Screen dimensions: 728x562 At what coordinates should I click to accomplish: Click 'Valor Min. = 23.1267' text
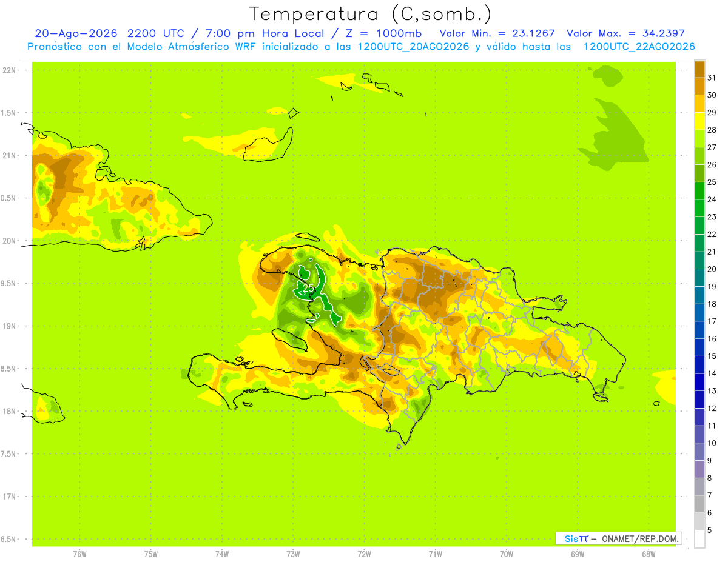[497, 34]
